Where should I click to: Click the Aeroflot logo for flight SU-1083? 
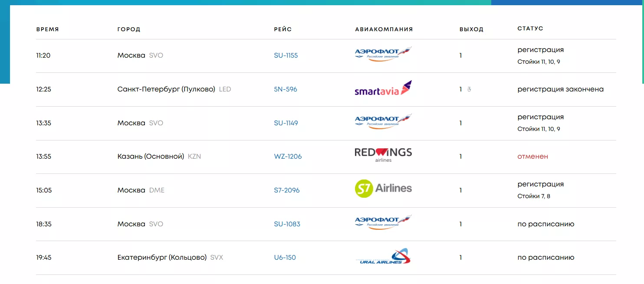click(x=383, y=223)
